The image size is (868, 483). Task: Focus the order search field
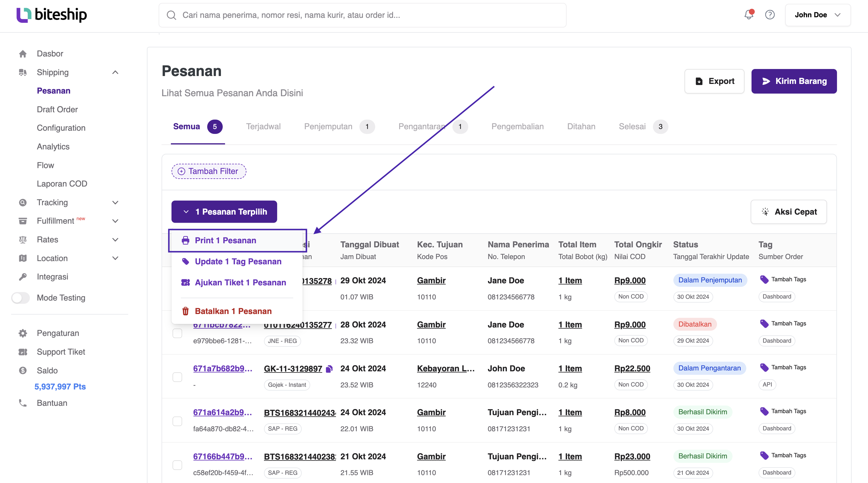(x=362, y=15)
